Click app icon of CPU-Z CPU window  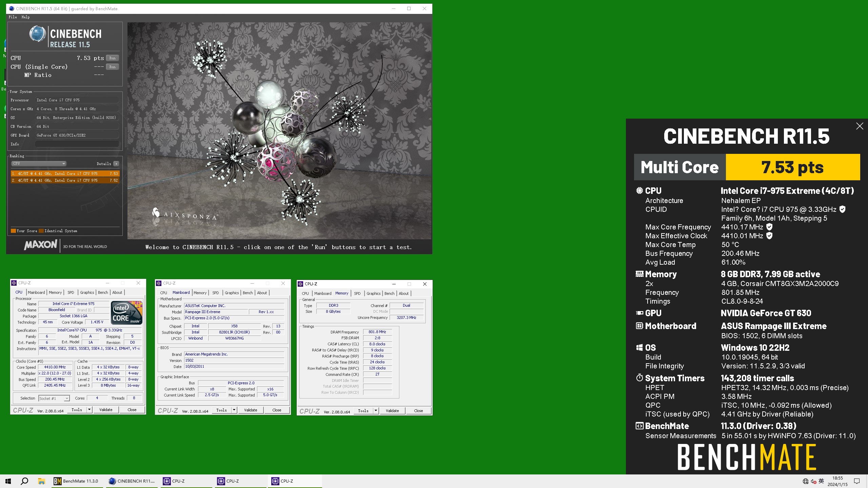[x=14, y=283]
